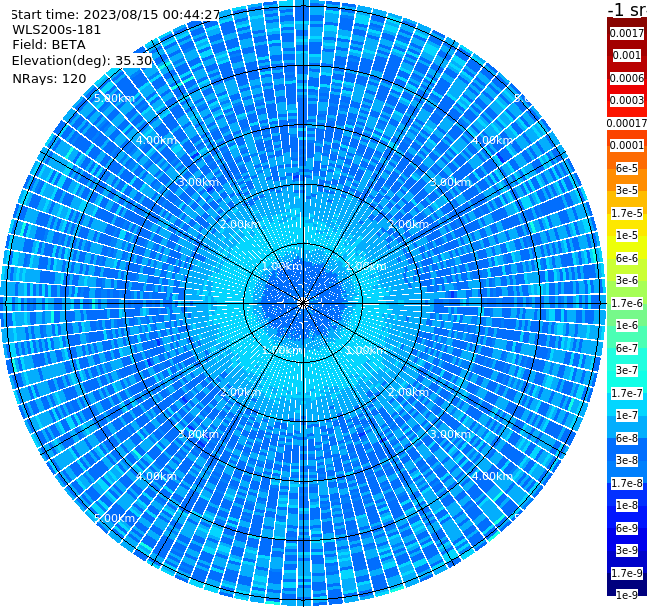Click the 1.7e-6 colorbar label

pyautogui.click(x=627, y=303)
